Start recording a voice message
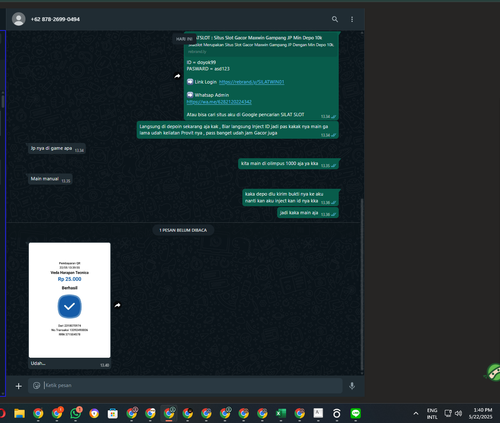The width and height of the screenshot is (500, 423). coord(352,386)
